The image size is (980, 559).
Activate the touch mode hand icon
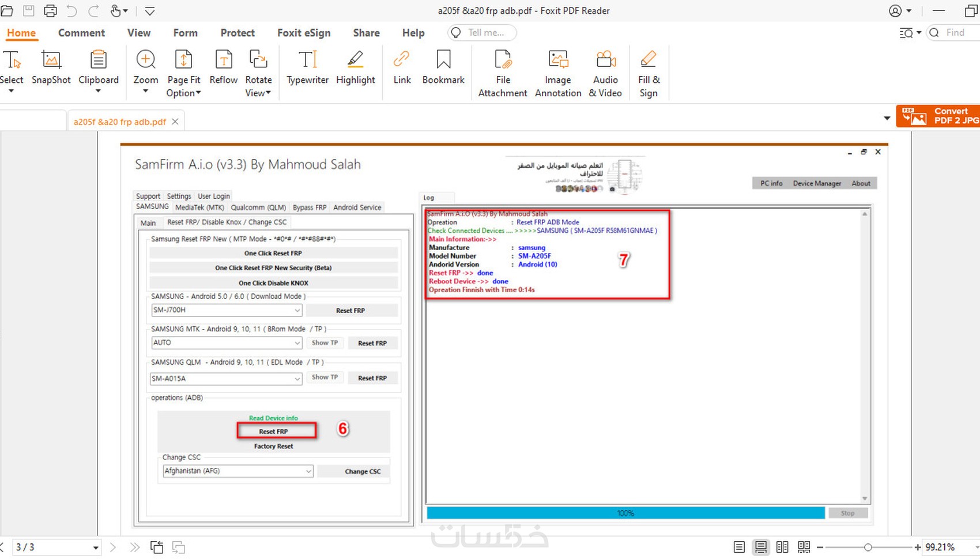116,11
